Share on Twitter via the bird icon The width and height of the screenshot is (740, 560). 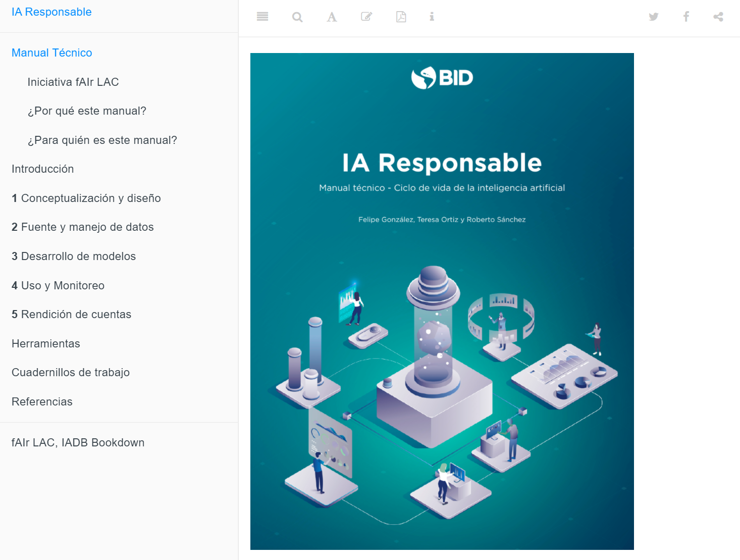[x=654, y=17]
